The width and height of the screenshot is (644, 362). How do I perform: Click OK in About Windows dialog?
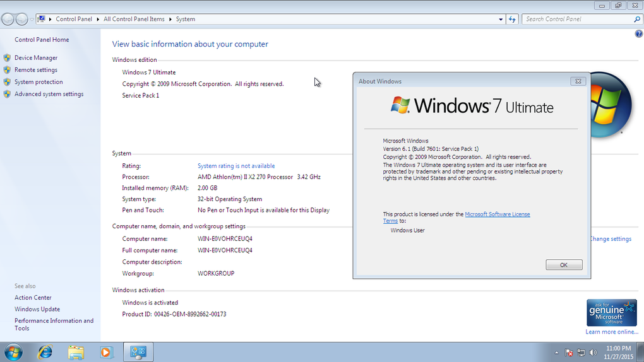pyautogui.click(x=564, y=265)
